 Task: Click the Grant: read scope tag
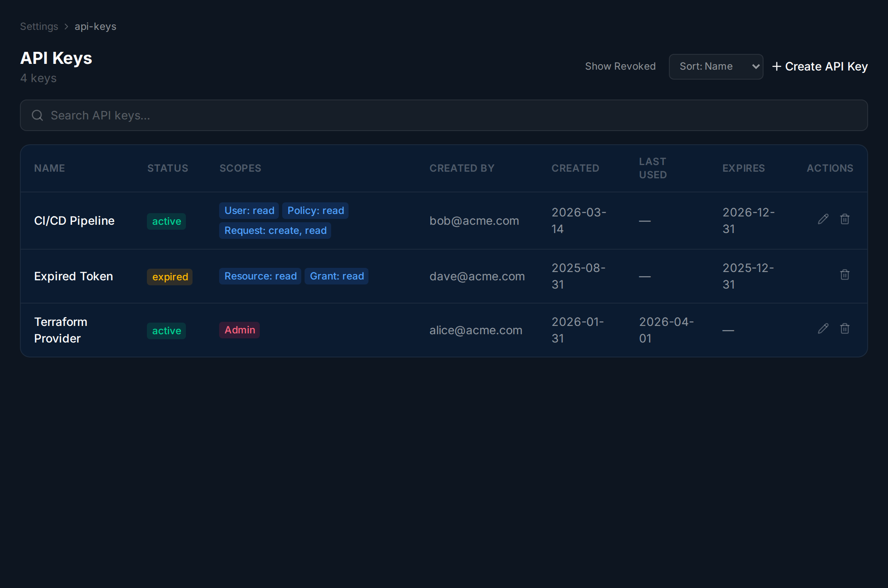[x=337, y=276]
